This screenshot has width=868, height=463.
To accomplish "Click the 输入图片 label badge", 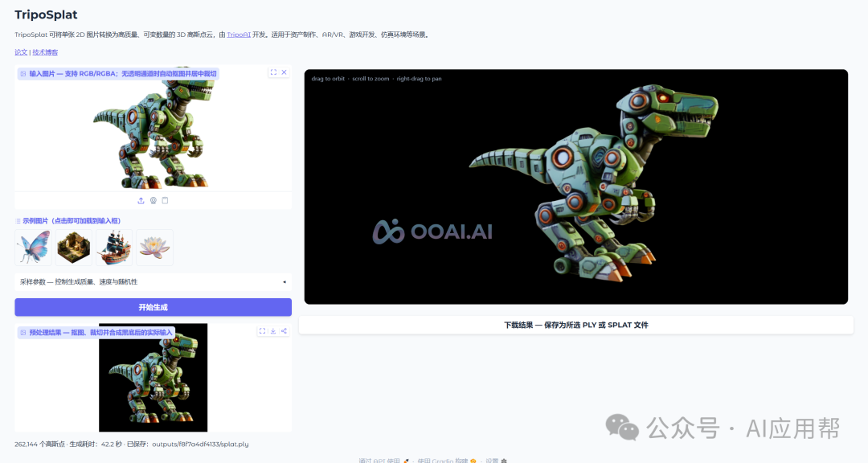I will (118, 74).
